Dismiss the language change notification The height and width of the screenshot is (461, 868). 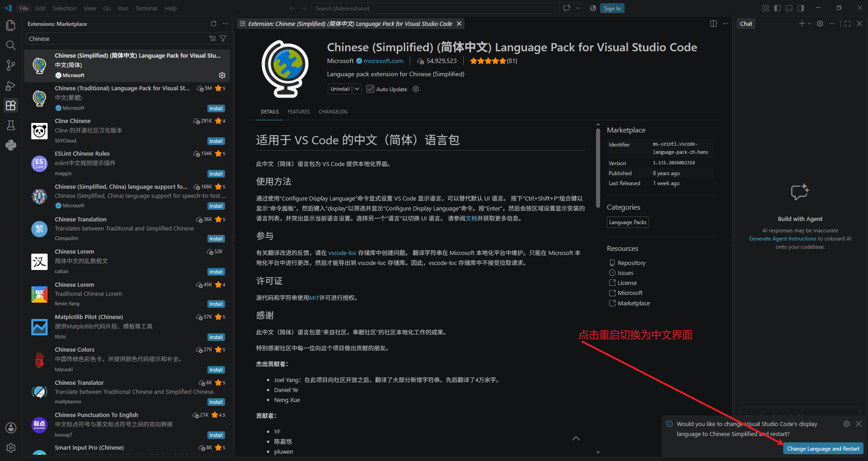tap(858, 424)
